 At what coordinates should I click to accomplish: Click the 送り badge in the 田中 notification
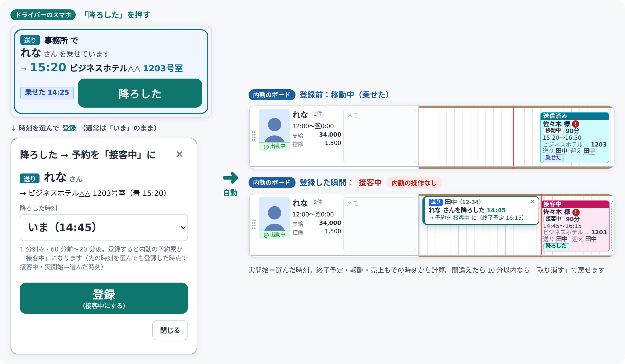[x=435, y=202]
